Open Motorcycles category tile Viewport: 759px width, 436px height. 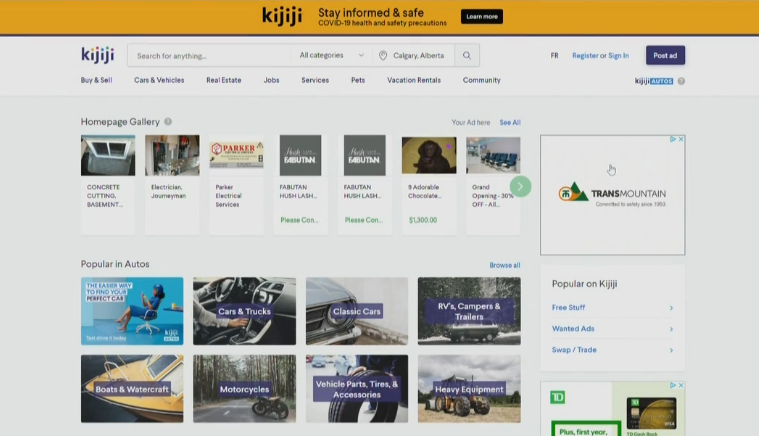(x=244, y=389)
